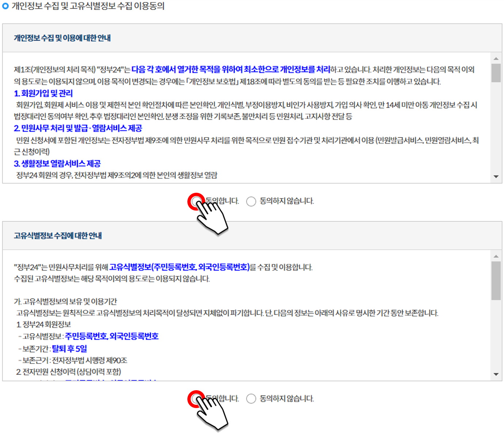Click the up arrow on the second scrollbar
This screenshot has width=504, height=438.
(496, 255)
